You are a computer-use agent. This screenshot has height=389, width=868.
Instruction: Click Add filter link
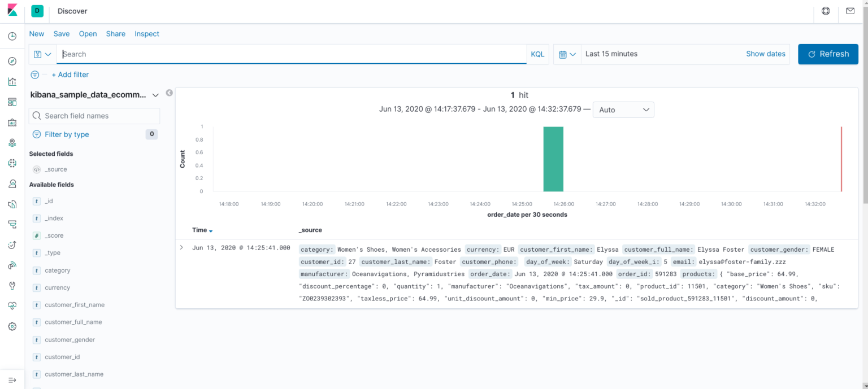point(70,74)
